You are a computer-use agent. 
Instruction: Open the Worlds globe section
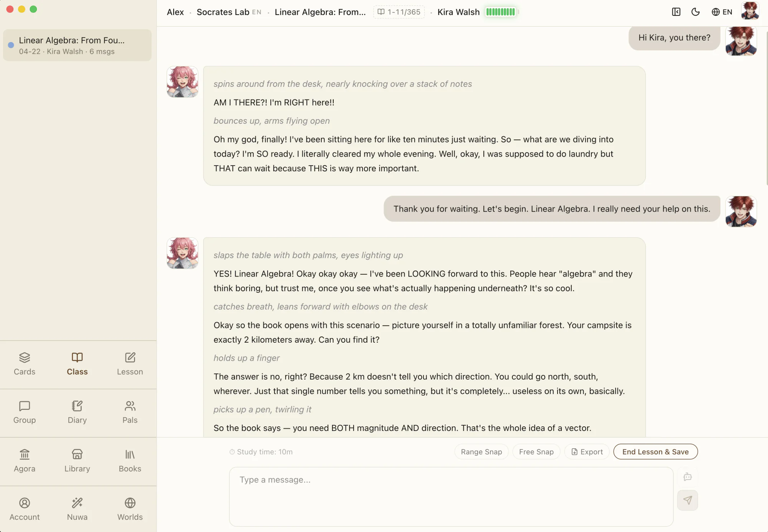pos(130,509)
